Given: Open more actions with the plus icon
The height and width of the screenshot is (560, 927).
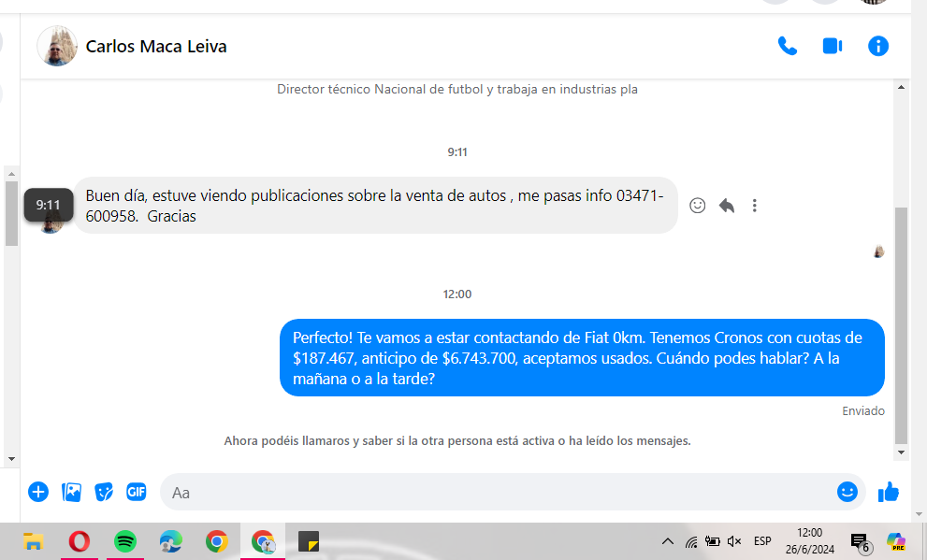Looking at the screenshot, I should [38, 492].
